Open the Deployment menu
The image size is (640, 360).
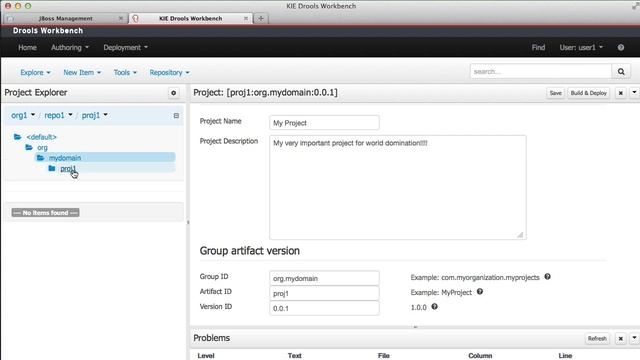click(125, 48)
